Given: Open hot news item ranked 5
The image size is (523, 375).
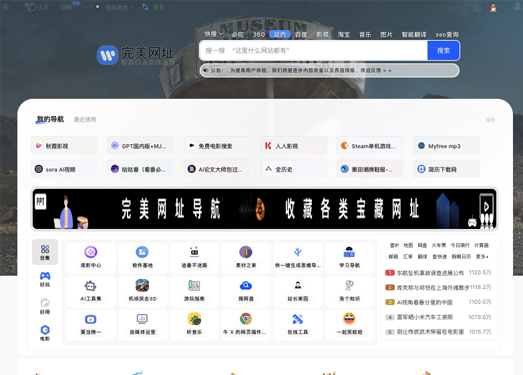Looking at the screenshot, I should tap(438, 332).
